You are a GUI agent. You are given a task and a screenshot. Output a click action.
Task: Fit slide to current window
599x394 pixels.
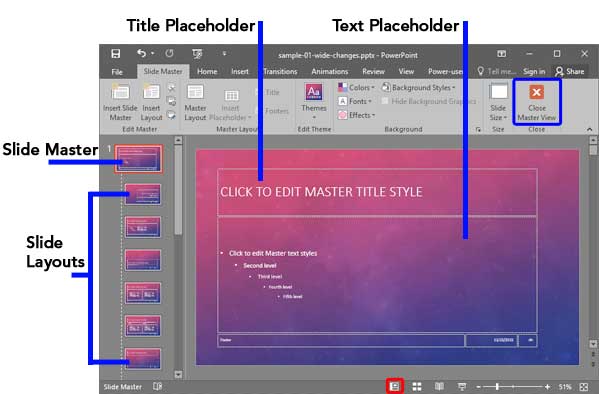tap(583, 387)
